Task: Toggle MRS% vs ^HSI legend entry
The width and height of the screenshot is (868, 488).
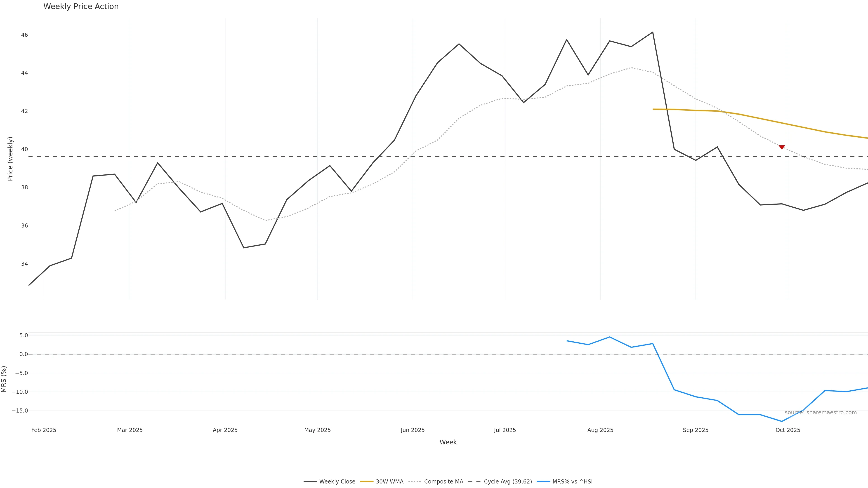Action: pos(572,482)
